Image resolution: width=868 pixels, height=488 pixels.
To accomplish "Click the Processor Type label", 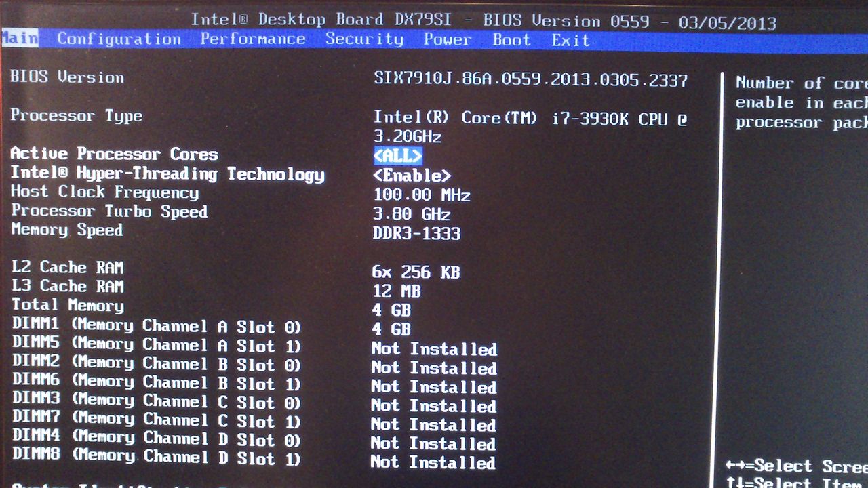I will click(77, 115).
